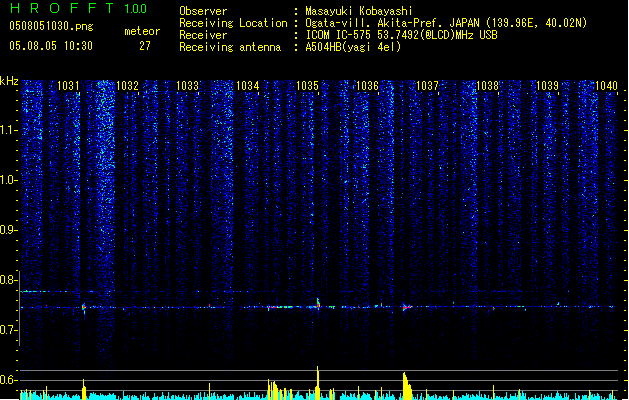Click the 'meteor' label

142,31
